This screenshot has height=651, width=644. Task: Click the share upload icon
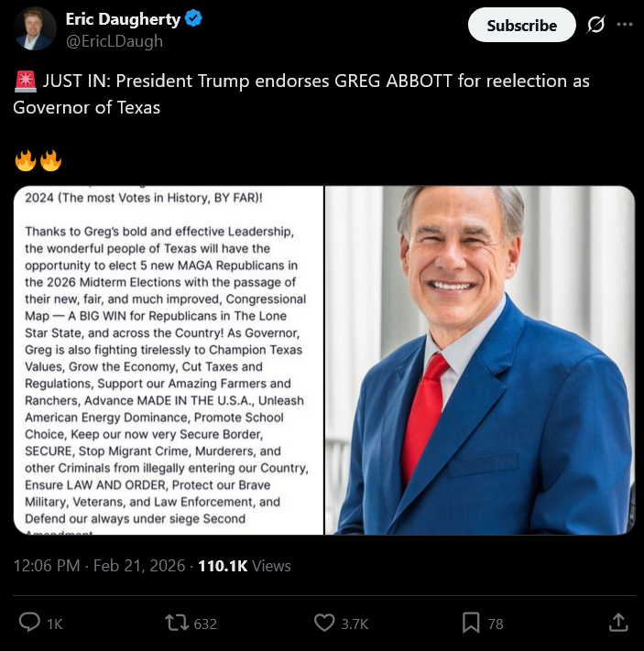click(x=618, y=623)
